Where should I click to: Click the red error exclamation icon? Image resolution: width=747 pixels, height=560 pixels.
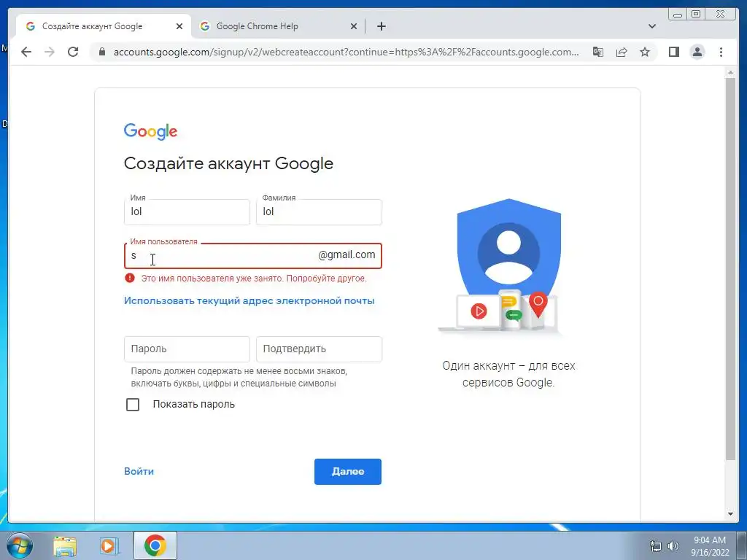pos(130,278)
